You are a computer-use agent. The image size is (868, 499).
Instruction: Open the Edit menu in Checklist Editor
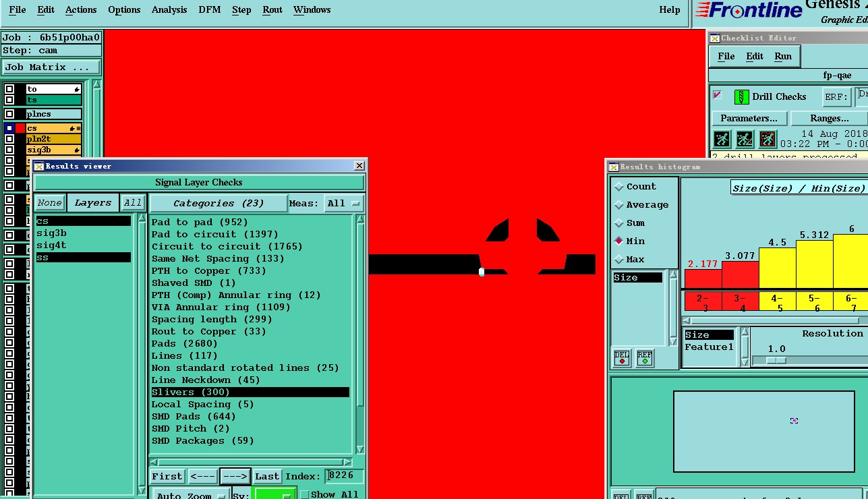[x=755, y=57]
